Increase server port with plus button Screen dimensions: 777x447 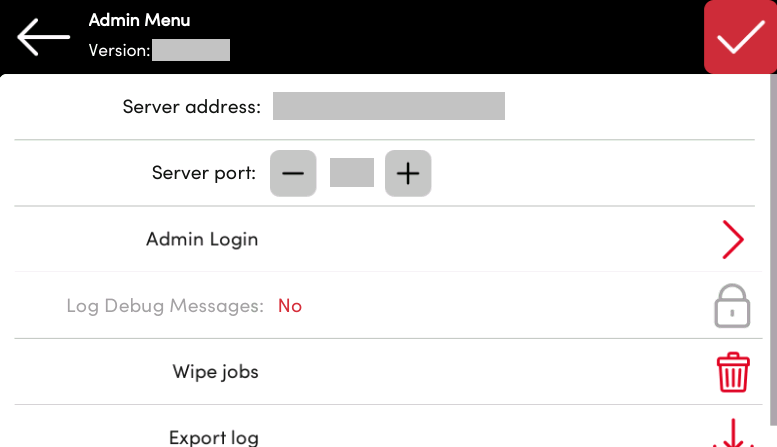pos(407,173)
